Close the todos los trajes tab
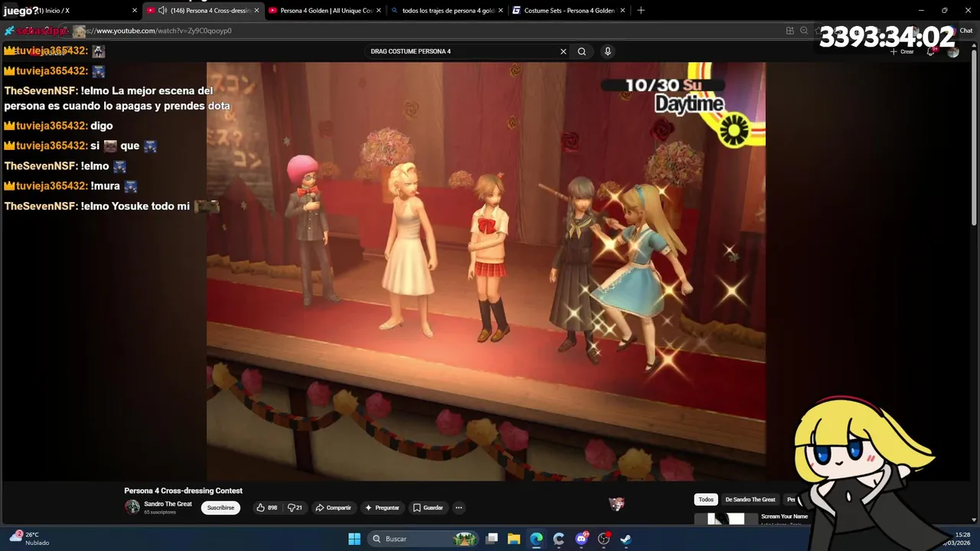The height and width of the screenshot is (551, 980). tap(500, 11)
